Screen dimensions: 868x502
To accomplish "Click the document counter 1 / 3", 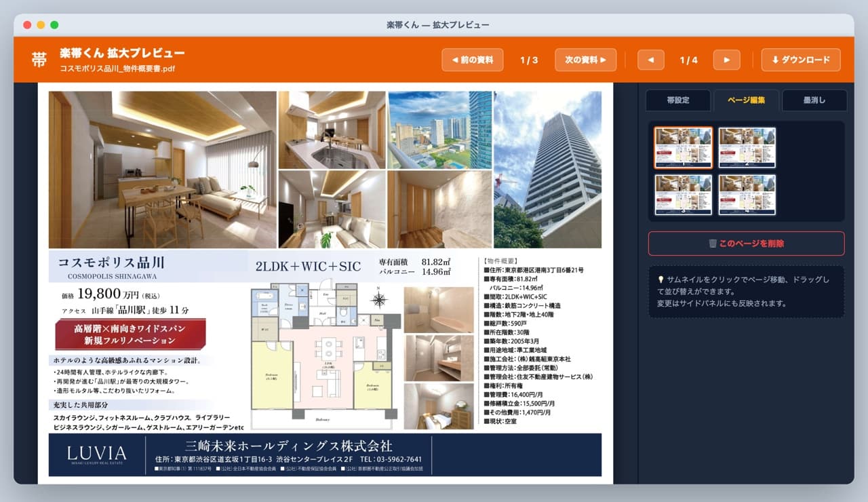I will click(x=529, y=60).
